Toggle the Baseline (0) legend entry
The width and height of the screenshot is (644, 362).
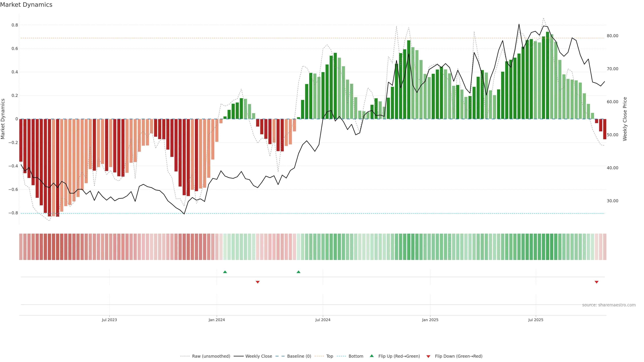point(299,356)
